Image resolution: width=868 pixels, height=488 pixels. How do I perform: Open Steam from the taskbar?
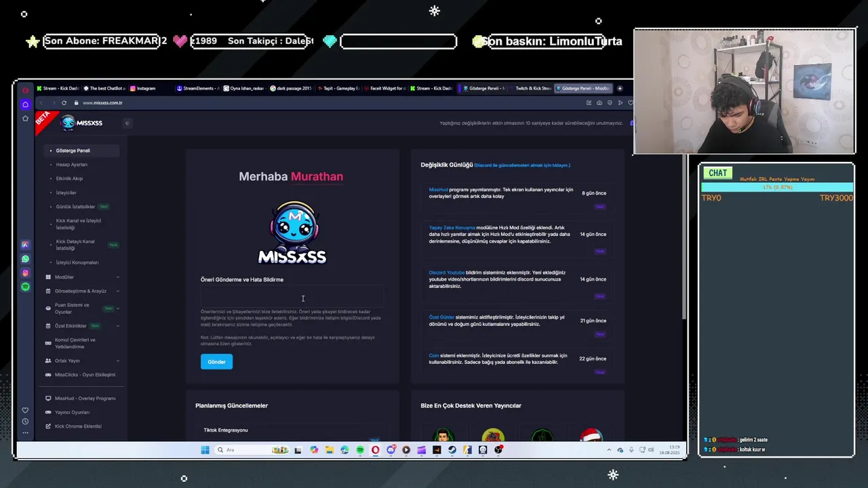(452, 450)
